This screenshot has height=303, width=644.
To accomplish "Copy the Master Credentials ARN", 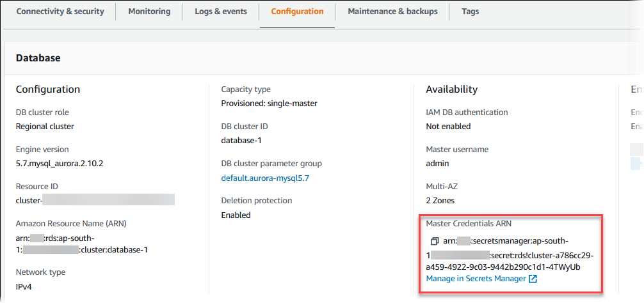I will pos(434,241).
